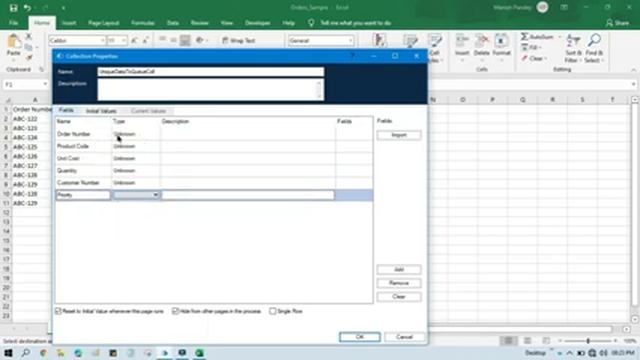
Task: Open the AutoSum dropdown arrow
Action: click(560, 37)
